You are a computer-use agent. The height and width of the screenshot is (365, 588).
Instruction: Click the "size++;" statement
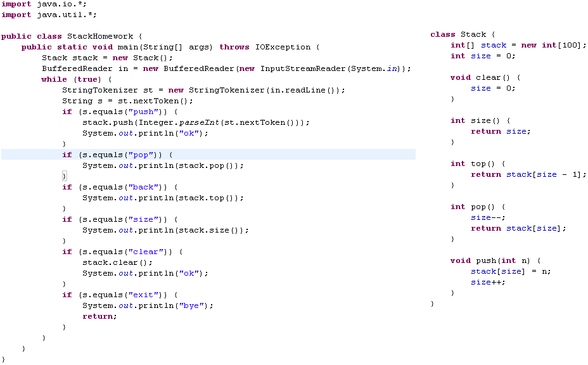[x=489, y=283]
